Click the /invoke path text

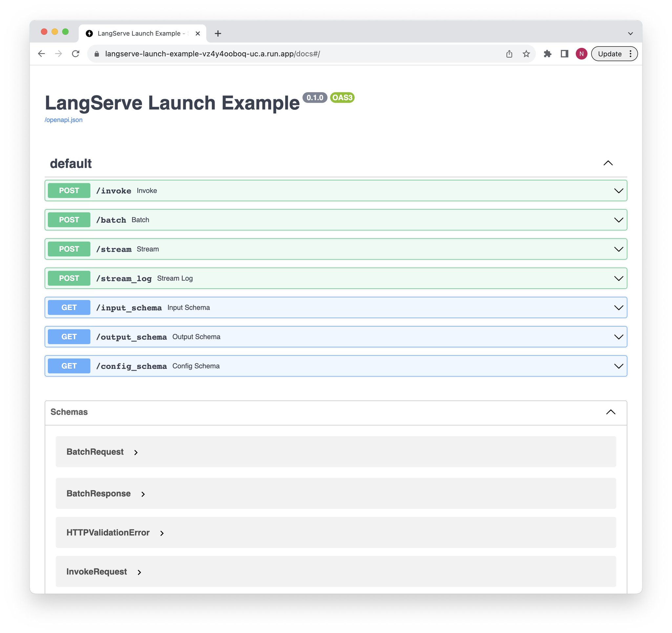pos(114,191)
